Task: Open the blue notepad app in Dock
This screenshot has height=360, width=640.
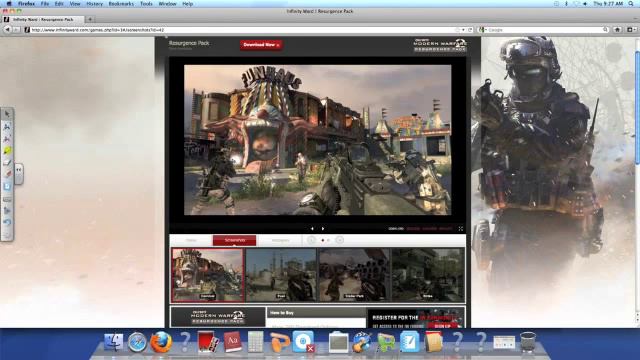Action: [409, 342]
